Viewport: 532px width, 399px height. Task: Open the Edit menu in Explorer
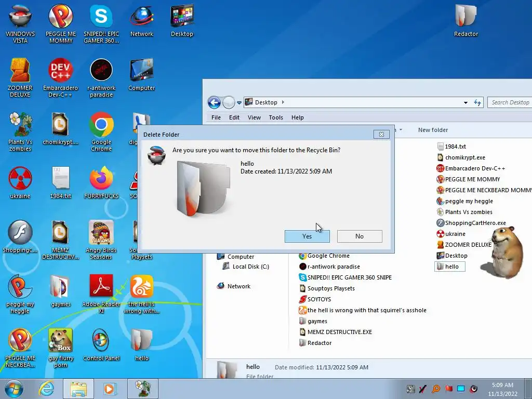234,117
